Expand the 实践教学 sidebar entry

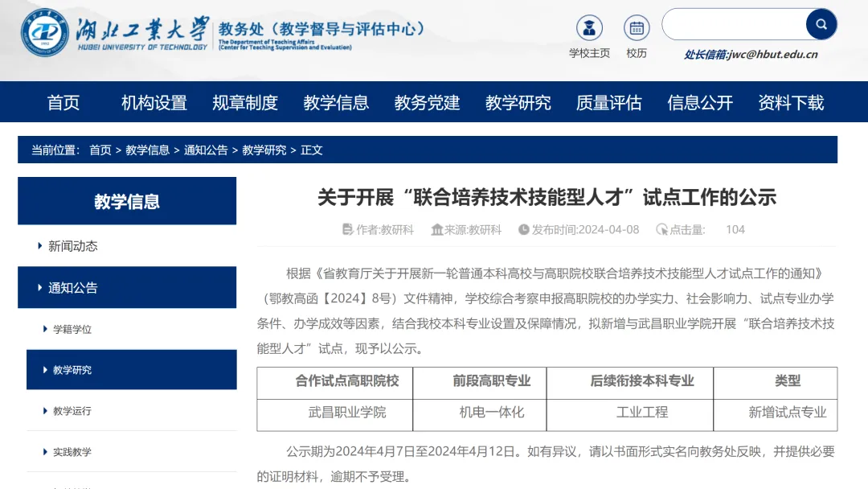73,451
